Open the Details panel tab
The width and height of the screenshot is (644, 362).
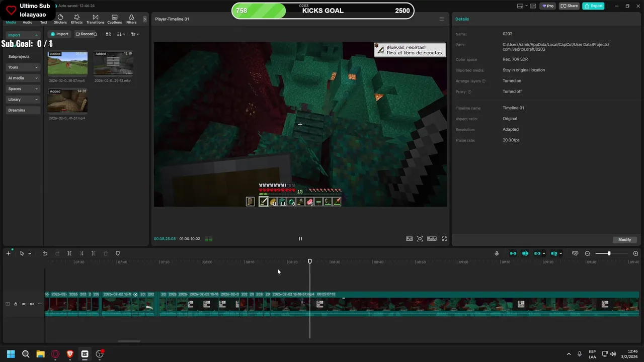[x=462, y=19]
